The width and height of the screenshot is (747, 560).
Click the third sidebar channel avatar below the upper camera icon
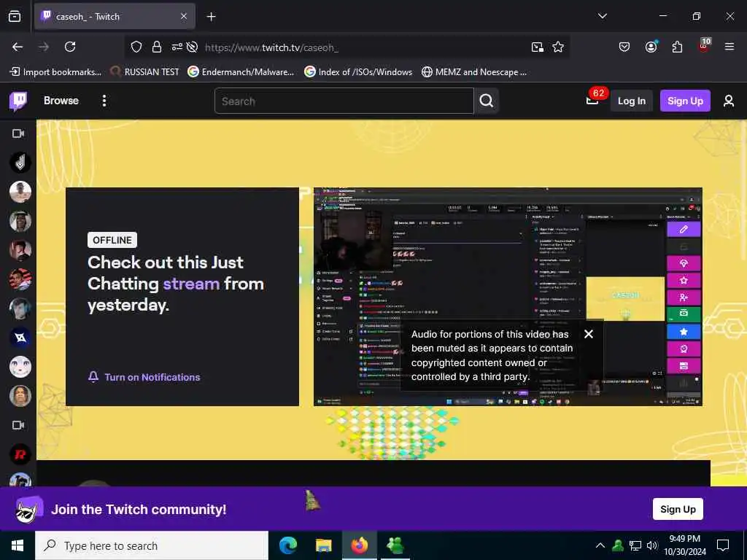click(20, 221)
